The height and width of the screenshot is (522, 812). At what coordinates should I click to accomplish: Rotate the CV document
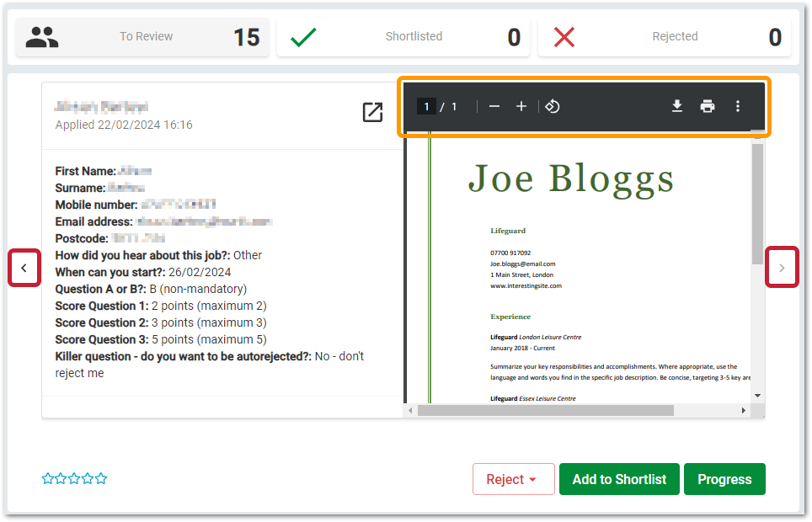pos(553,106)
